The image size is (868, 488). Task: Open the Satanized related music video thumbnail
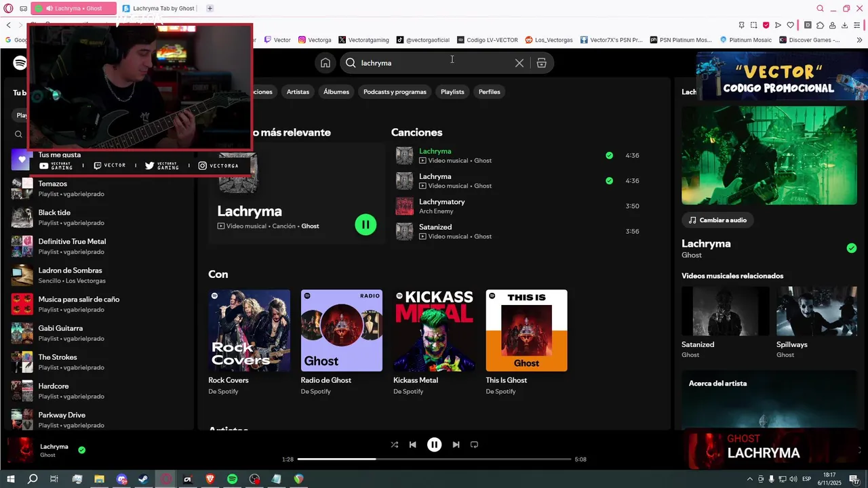coord(725,311)
